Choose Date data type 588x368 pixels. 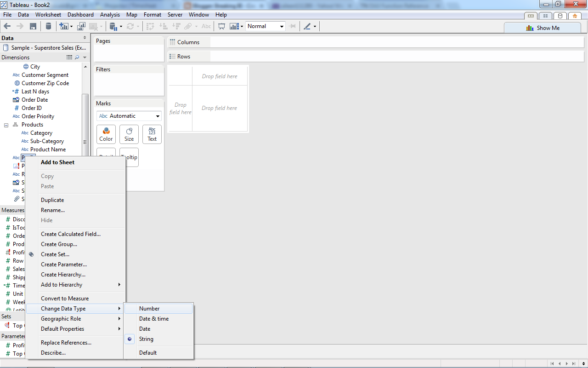(159, 329)
